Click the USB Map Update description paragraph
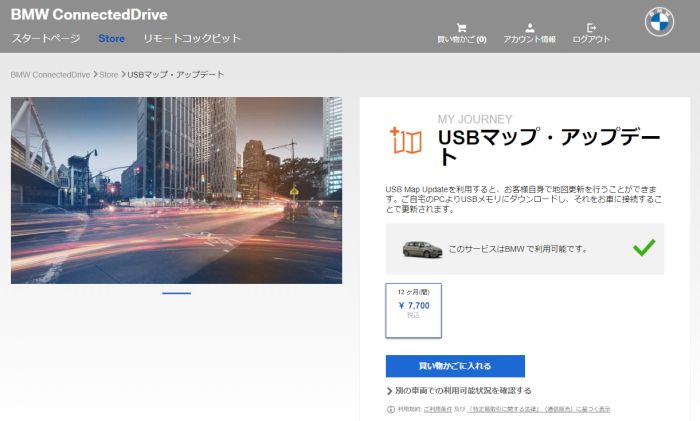The width and height of the screenshot is (700, 421). pyautogui.click(x=524, y=199)
